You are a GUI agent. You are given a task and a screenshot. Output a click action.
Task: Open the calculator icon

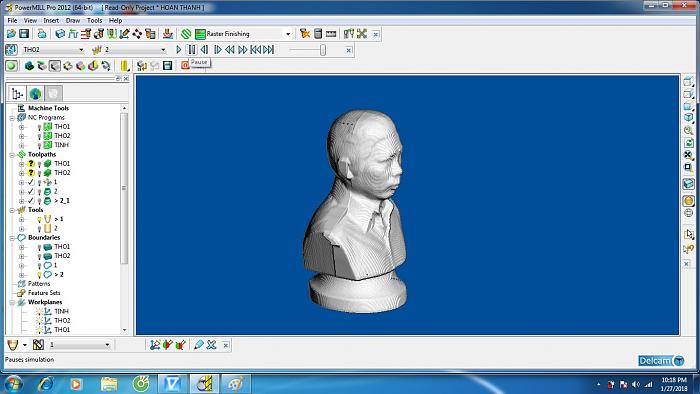[318, 33]
